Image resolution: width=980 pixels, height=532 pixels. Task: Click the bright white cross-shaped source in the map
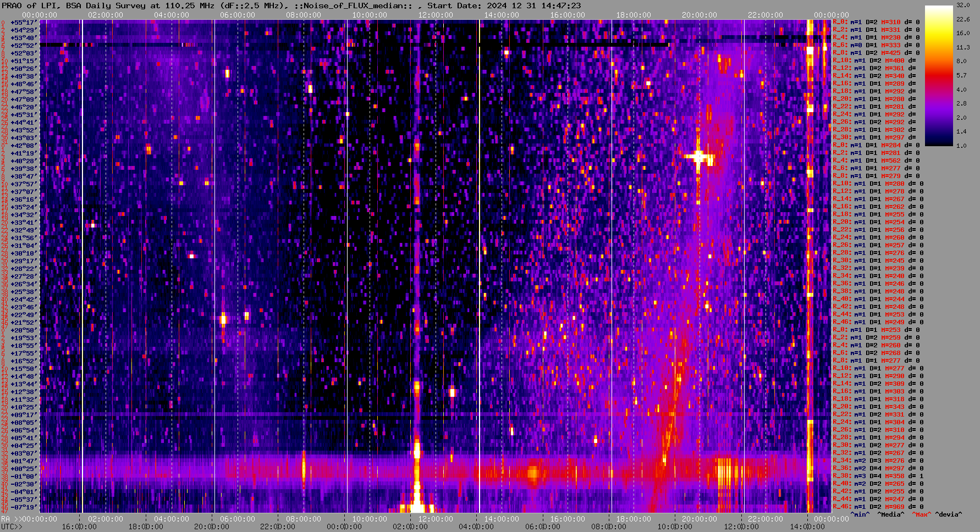pyautogui.click(x=698, y=158)
